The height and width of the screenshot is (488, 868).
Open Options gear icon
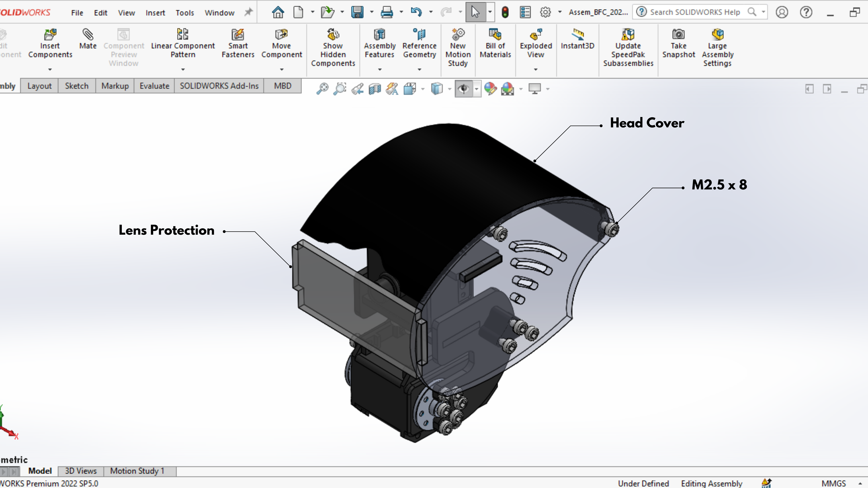click(x=545, y=12)
